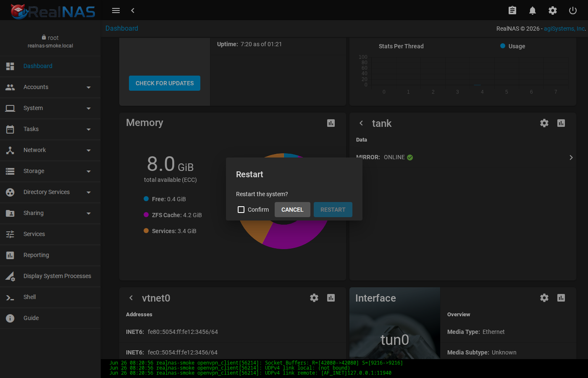This screenshot has width=588, height=378.
Task: Open the task manager clipboard icon
Action: (x=512, y=10)
